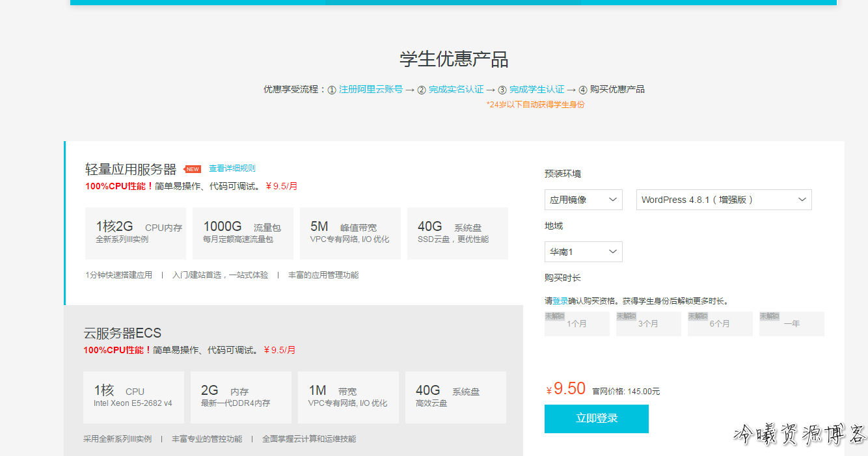The image size is (868, 456).
Task: Expand the 应用镜像 dropdown
Action: click(x=584, y=200)
